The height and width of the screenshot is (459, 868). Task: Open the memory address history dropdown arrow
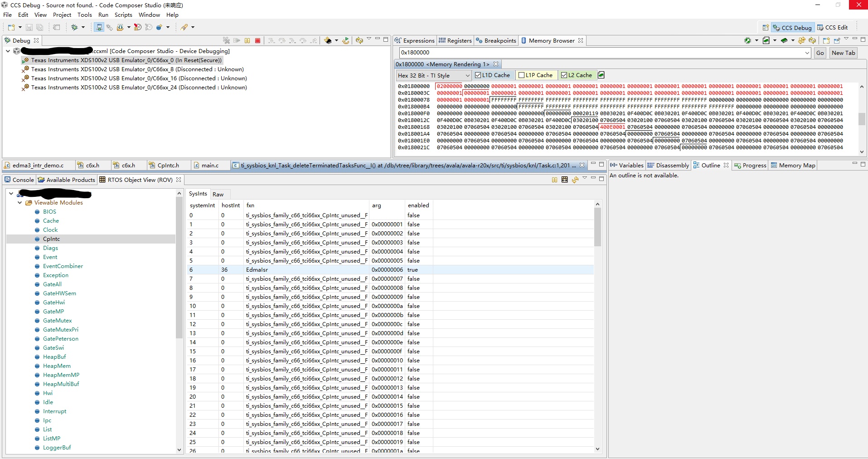pos(807,53)
